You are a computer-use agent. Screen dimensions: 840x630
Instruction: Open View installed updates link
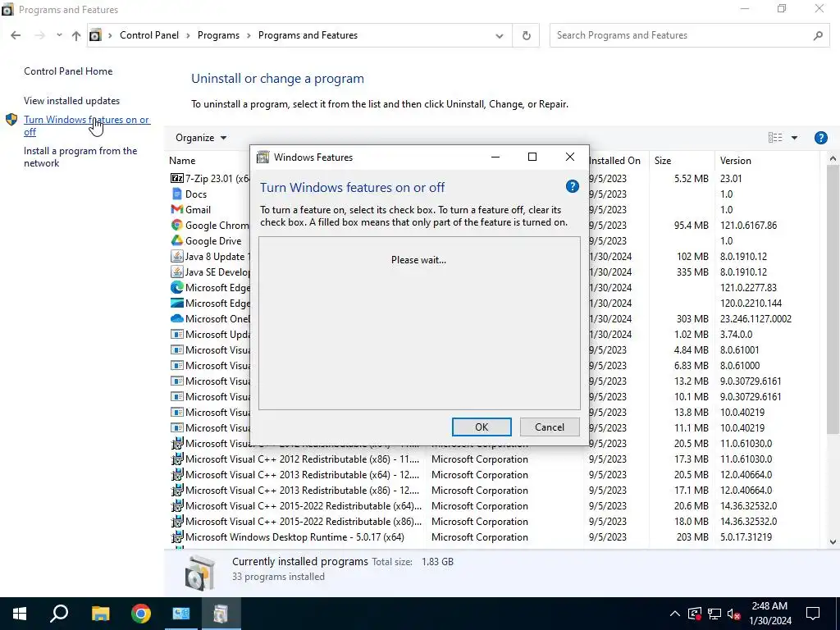click(x=72, y=101)
